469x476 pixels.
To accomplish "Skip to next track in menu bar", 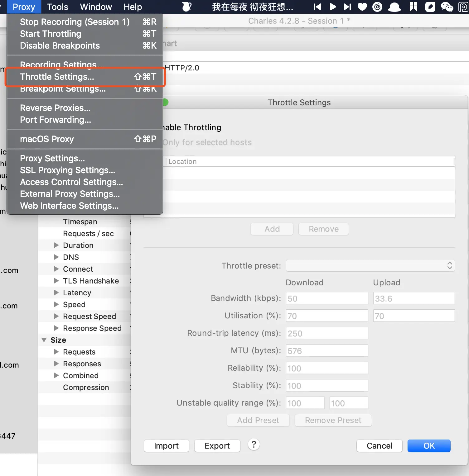I will [347, 7].
